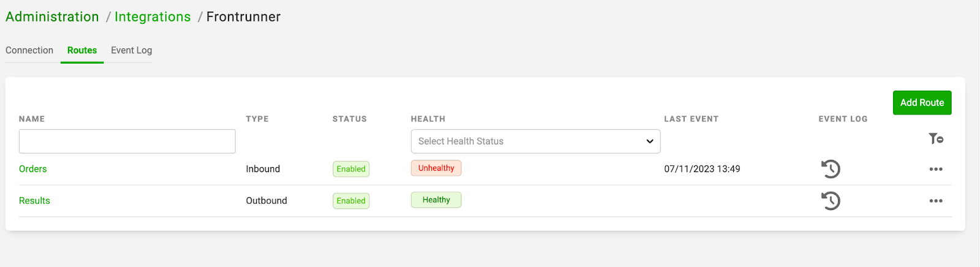Screen dimensions: 980x267
Task: Open event log history for Orders route
Action: (831, 169)
